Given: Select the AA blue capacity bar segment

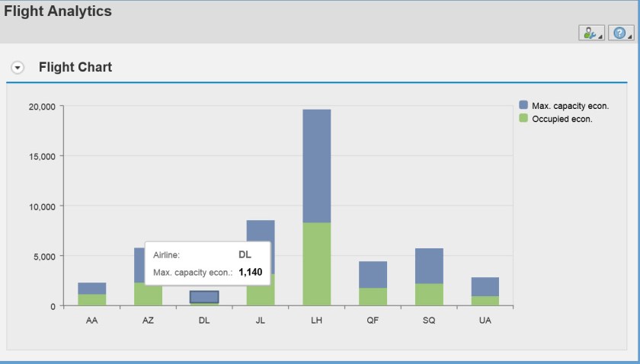Looking at the screenshot, I should pos(91,289).
